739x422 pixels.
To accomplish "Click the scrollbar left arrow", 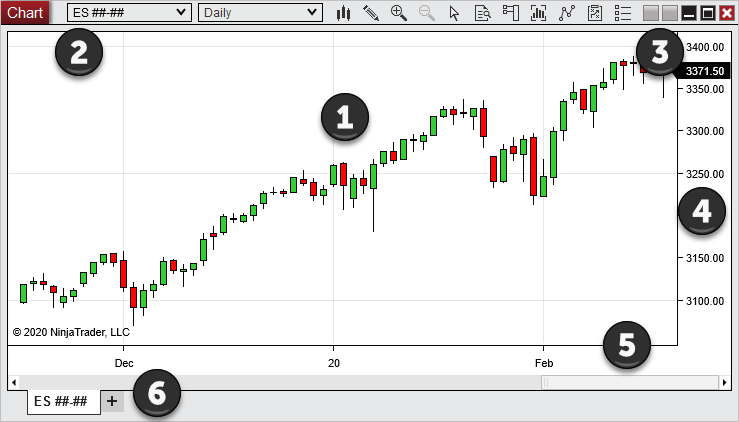I will (14, 382).
